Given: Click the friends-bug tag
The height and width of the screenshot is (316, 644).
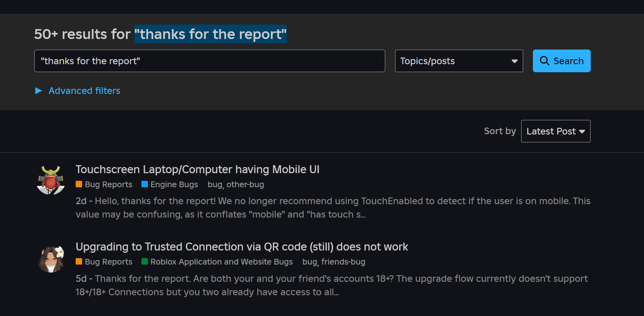Looking at the screenshot, I should 343,262.
